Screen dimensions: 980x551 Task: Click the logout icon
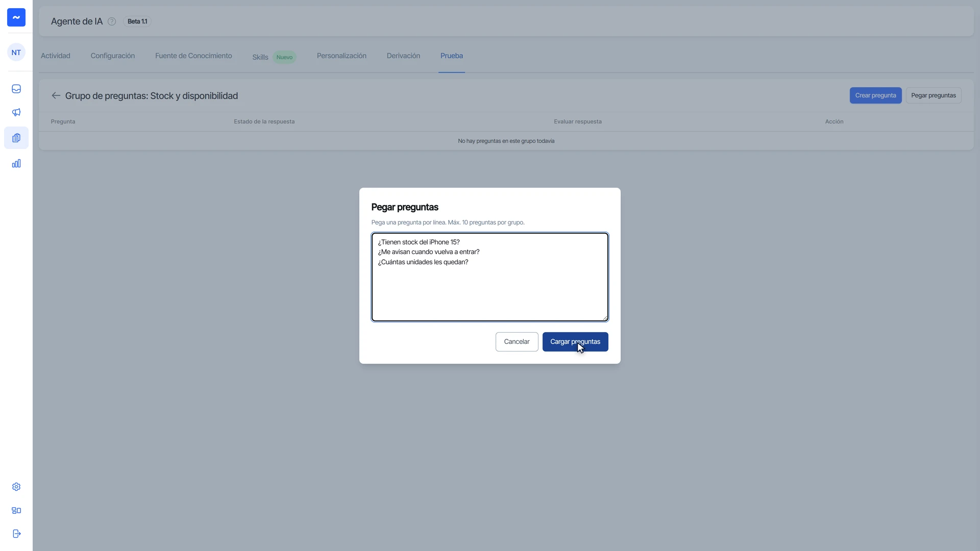(x=16, y=534)
